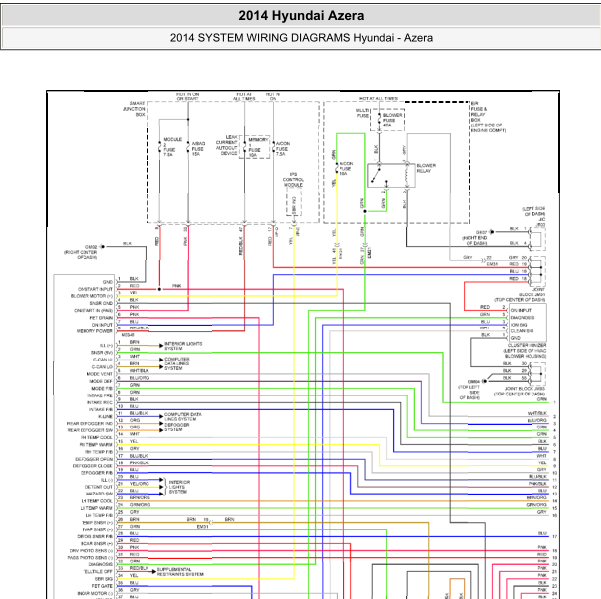The height and width of the screenshot is (599, 601).
Task: Click the ionizer 'CLEAN SIG' terminal label
Action: tap(522, 331)
